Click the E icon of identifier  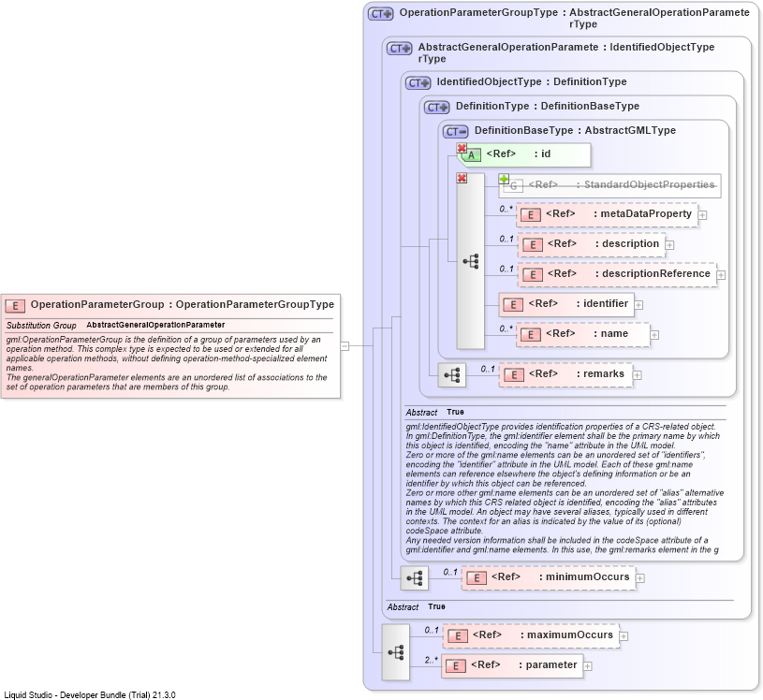click(513, 304)
